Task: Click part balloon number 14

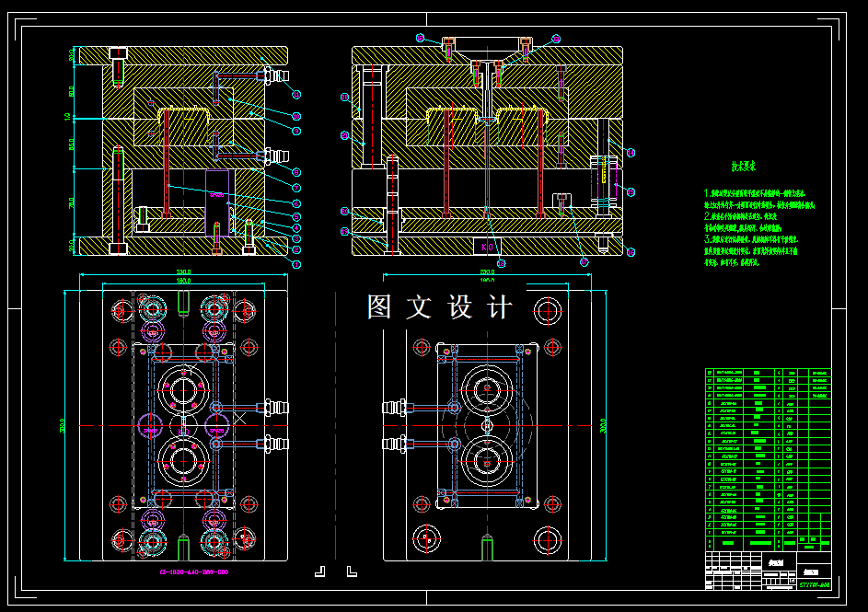Action: click(631, 153)
